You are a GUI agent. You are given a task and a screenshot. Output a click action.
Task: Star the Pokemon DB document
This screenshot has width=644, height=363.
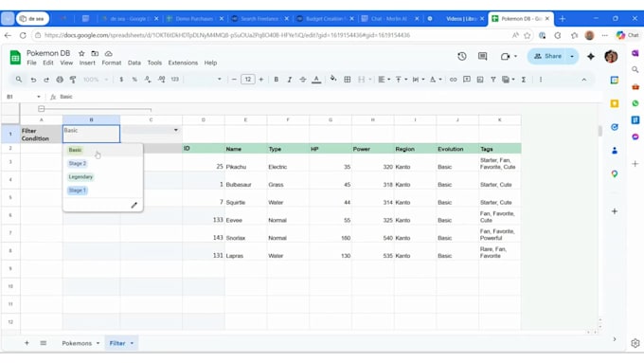tap(81, 53)
